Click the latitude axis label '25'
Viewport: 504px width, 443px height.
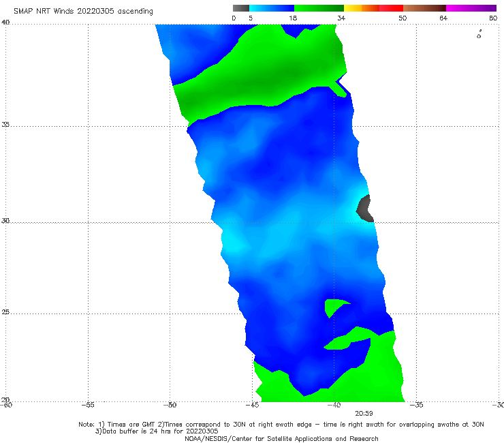(5, 312)
